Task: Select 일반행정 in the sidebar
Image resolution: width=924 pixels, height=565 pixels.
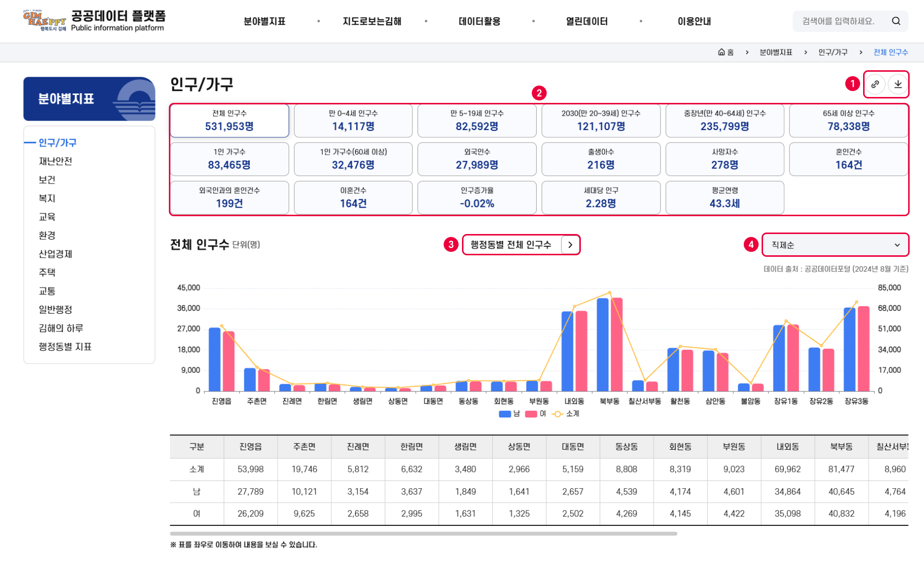Action: [x=55, y=310]
